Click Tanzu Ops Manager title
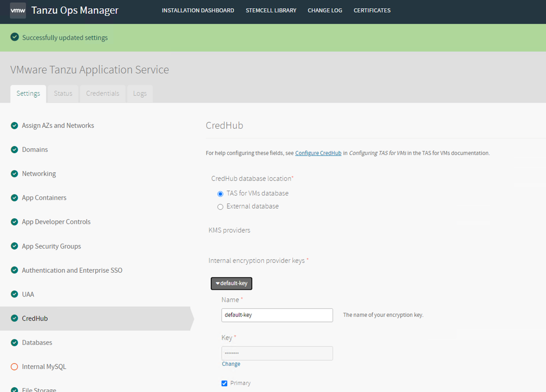This screenshot has height=392, width=546. click(75, 11)
